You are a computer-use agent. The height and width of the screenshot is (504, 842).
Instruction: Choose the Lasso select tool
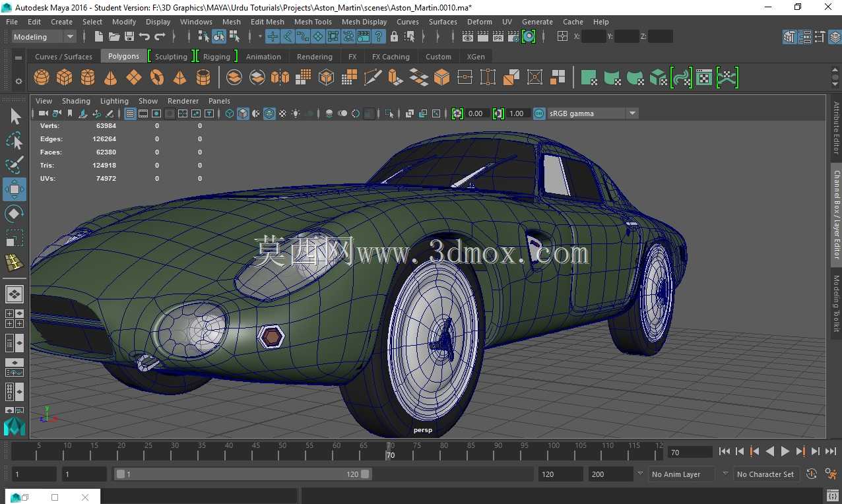coord(15,141)
